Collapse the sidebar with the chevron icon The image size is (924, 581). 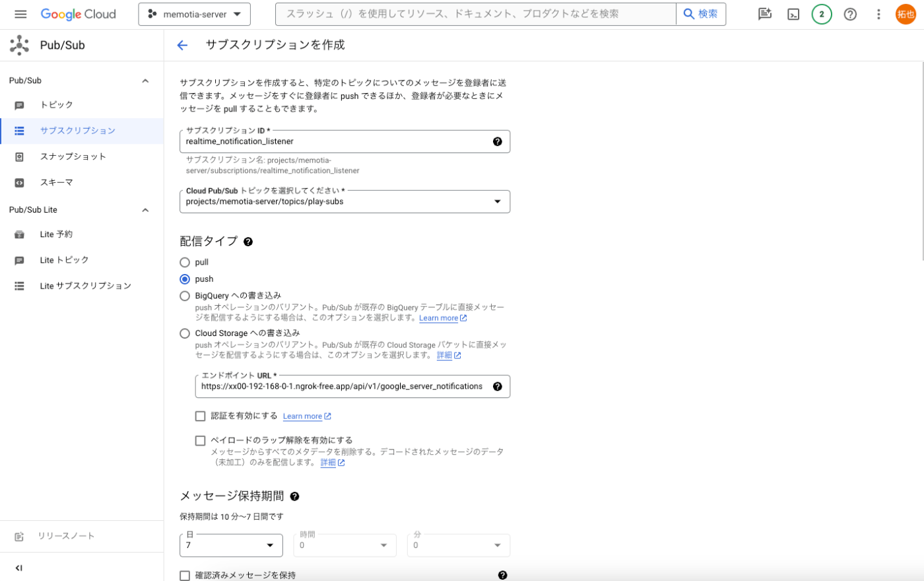click(x=18, y=568)
